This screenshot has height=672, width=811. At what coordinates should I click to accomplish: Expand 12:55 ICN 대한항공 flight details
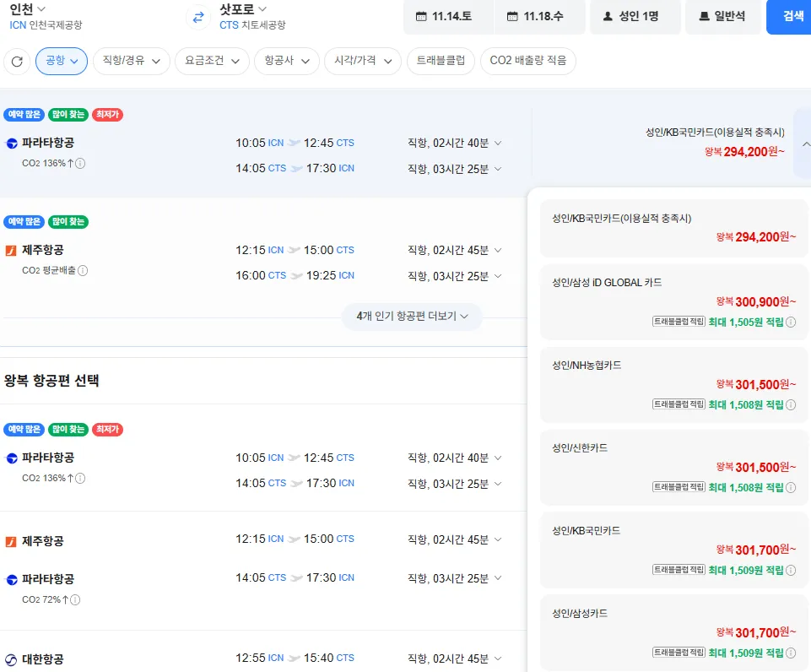tap(498, 658)
